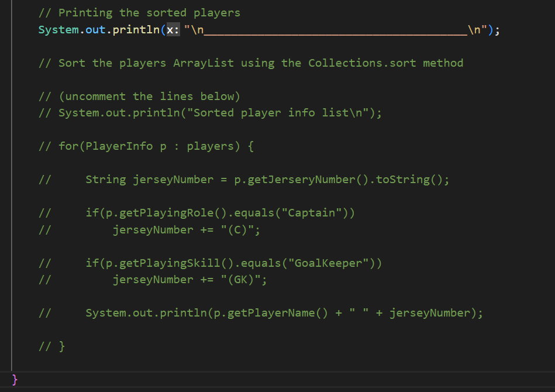Click "toString()" at the end of the jerseyNumber line

pyautogui.click(x=409, y=179)
